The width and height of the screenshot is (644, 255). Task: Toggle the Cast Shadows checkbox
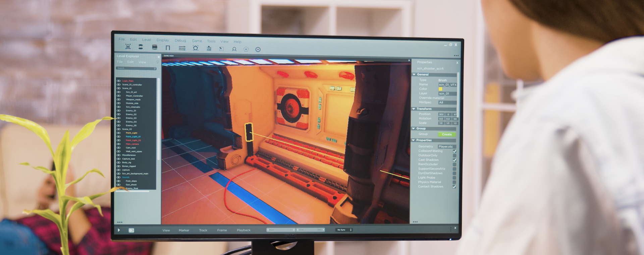pos(454,160)
